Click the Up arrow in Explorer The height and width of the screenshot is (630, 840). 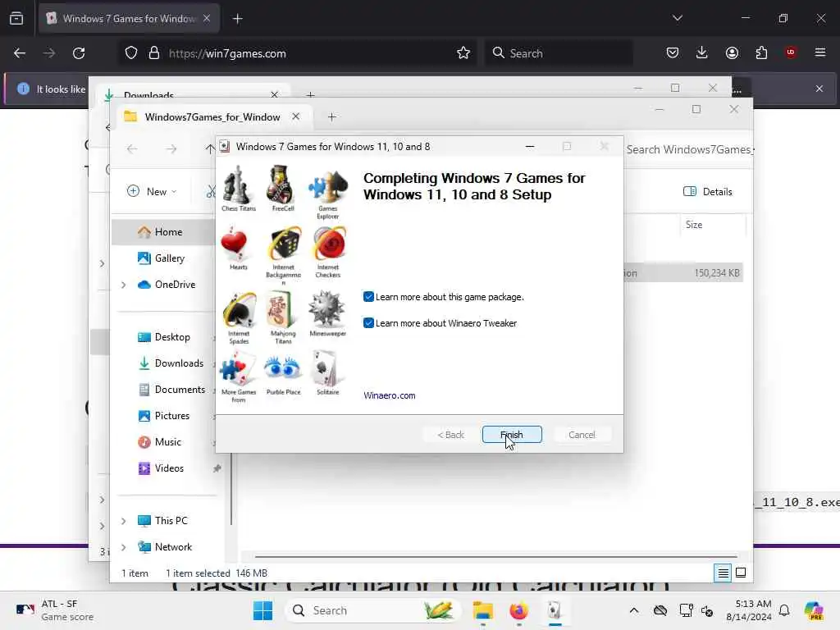pos(210,149)
